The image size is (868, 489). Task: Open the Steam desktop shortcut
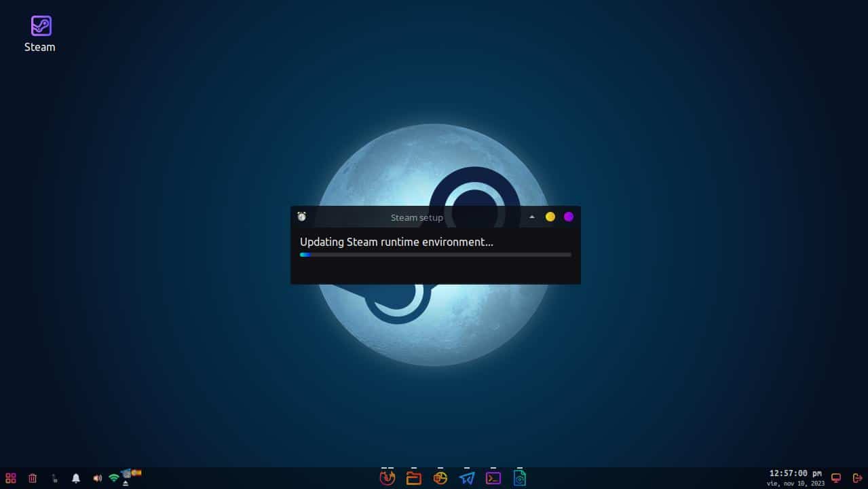pos(41,27)
